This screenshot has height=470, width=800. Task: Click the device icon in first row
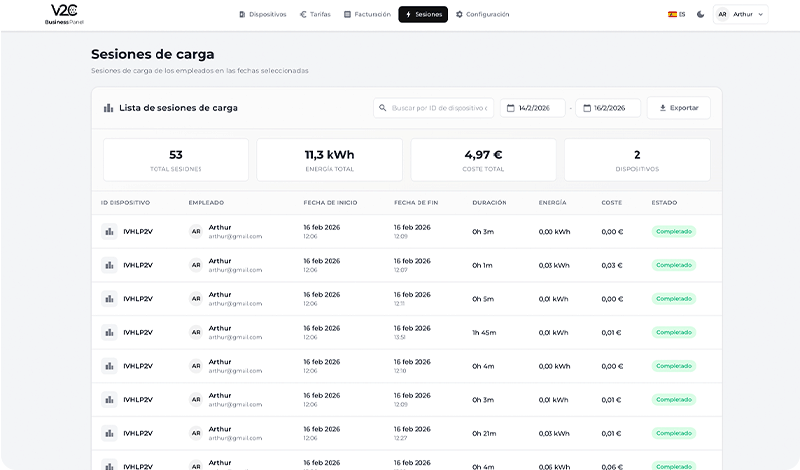(x=109, y=231)
